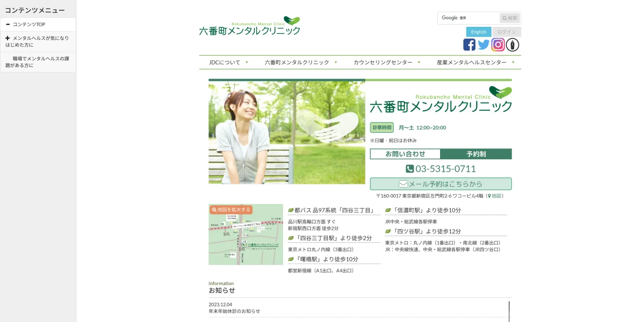Open the Twitter bird icon
Viewport: 644px width, 322px height.
point(483,44)
